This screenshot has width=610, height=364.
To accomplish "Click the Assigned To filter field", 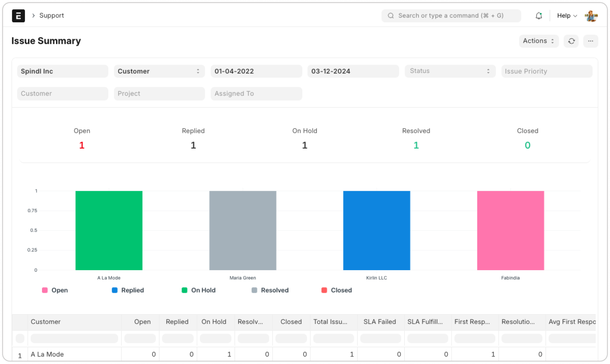I will pos(256,93).
